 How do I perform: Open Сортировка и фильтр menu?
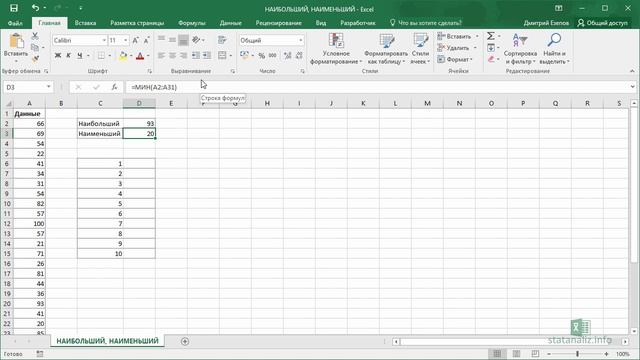point(520,49)
